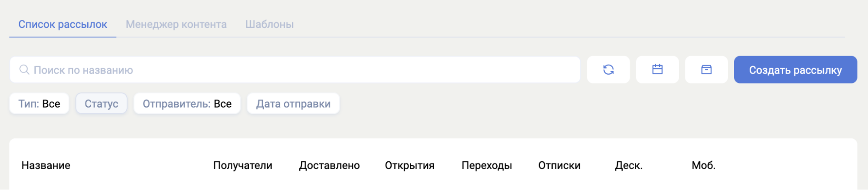
Task: Expand the Тип: Все filter dropdown
Action: tap(39, 104)
